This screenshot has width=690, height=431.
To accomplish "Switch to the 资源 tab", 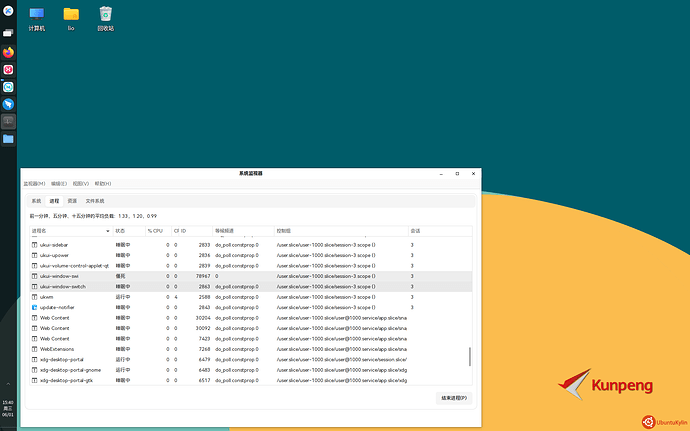I will (72, 201).
